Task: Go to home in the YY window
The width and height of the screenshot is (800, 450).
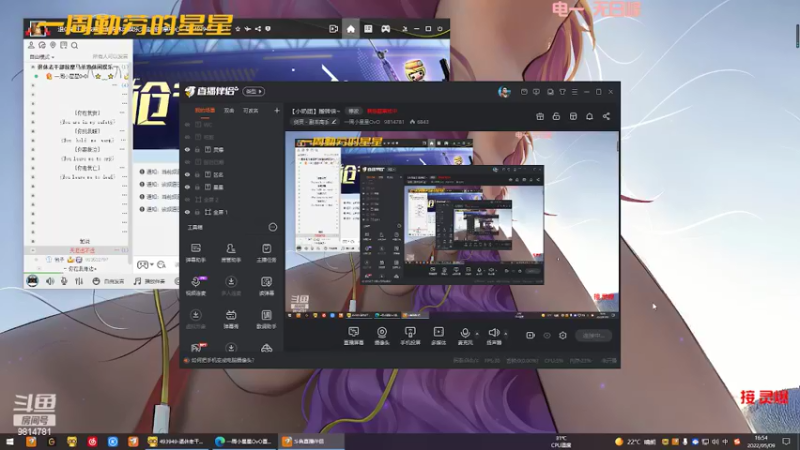Action: 351,29
